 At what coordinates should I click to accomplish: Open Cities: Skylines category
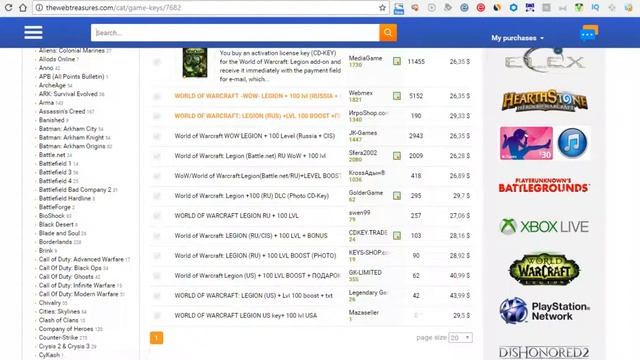[x=59, y=311]
